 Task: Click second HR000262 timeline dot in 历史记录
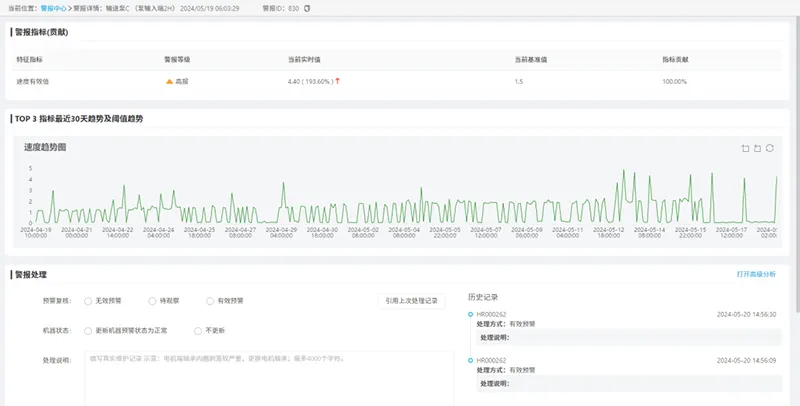(470, 360)
